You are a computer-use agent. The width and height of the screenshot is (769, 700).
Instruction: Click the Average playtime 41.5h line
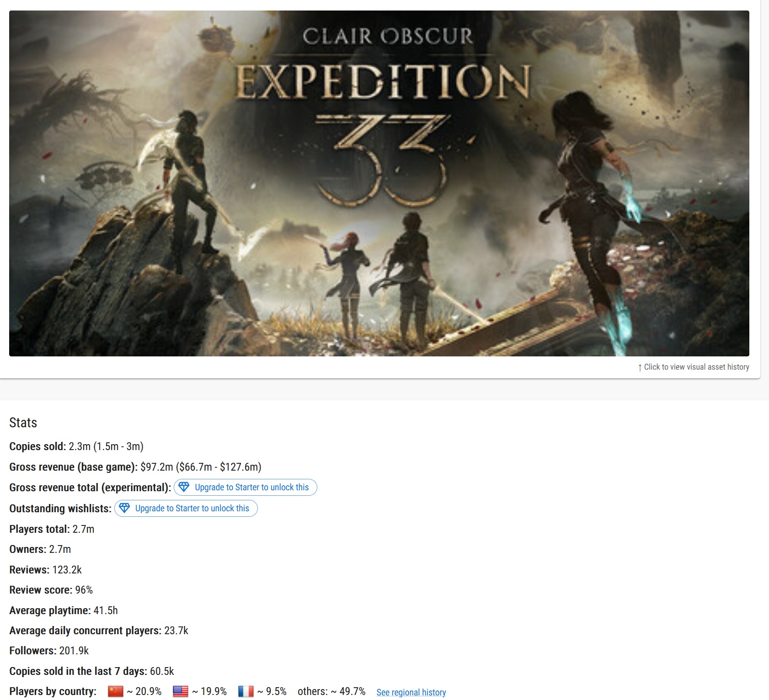tap(64, 610)
